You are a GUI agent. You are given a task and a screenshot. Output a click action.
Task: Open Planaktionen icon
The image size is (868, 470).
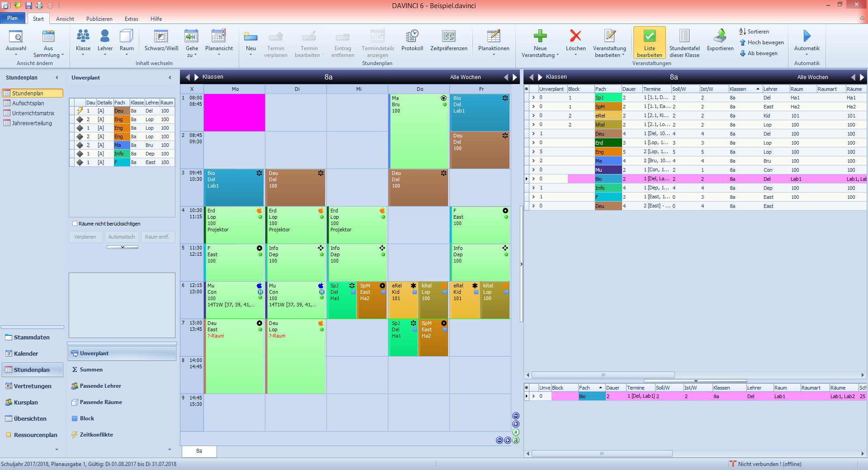tap(494, 36)
